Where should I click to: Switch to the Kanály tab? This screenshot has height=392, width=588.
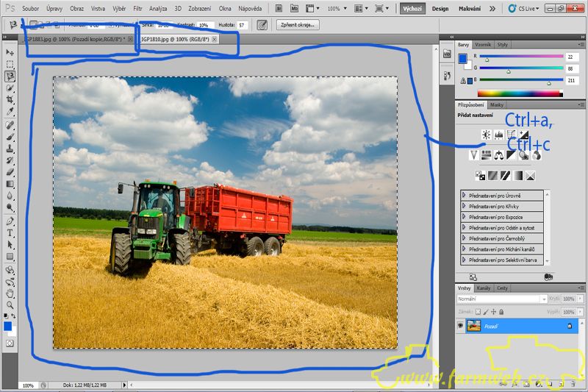coord(484,288)
